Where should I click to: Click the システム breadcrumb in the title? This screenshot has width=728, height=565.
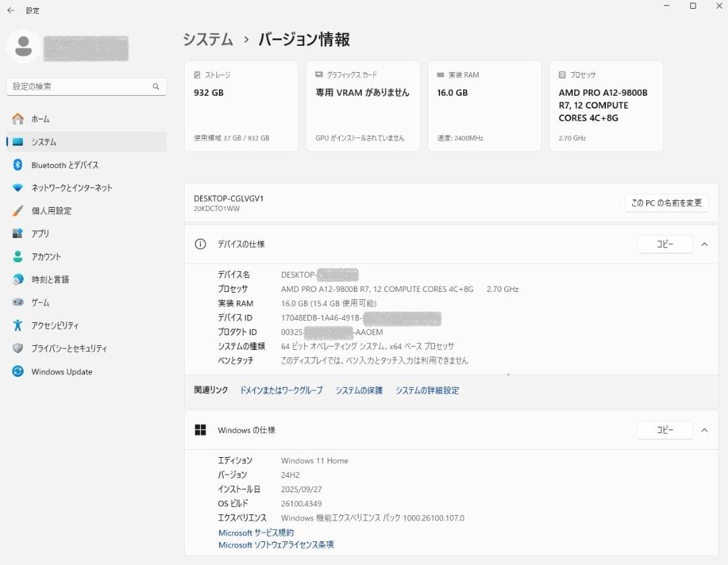click(208, 40)
